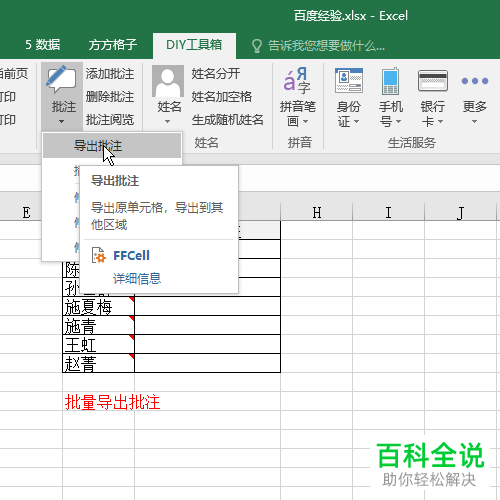Select the DIY工具箱 ribbon tab
Viewport: 500px width, 500px height.
tap(194, 45)
